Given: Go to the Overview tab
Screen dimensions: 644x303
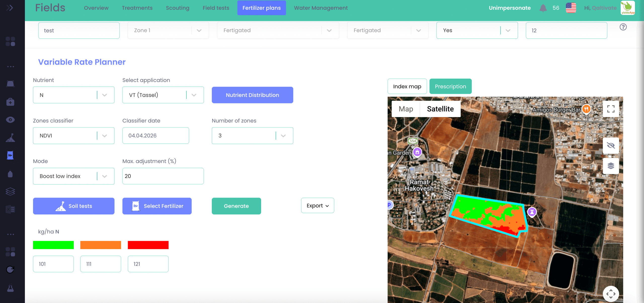Looking at the screenshot, I should [x=96, y=8].
